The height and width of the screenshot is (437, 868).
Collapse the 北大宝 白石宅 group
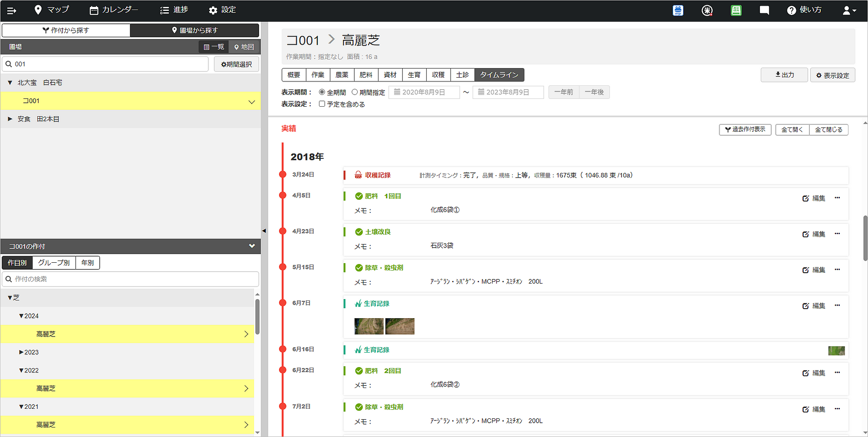pyautogui.click(x=10, y=82)
